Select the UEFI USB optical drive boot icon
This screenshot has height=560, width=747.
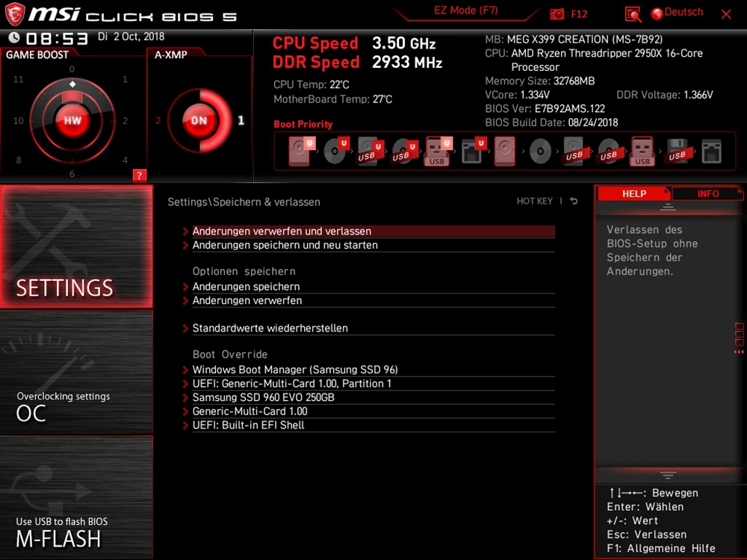pyautogui.click(x=404, y=151)
